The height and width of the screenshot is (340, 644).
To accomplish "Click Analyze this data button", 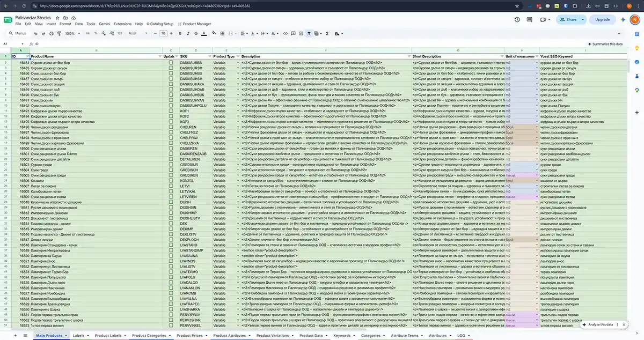I will coord(597,324).
